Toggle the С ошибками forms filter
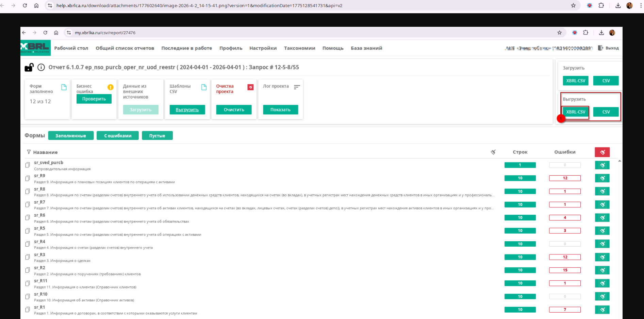Viewport: 644px width, 319px height. pyautogui.click(x=118, y=136)
